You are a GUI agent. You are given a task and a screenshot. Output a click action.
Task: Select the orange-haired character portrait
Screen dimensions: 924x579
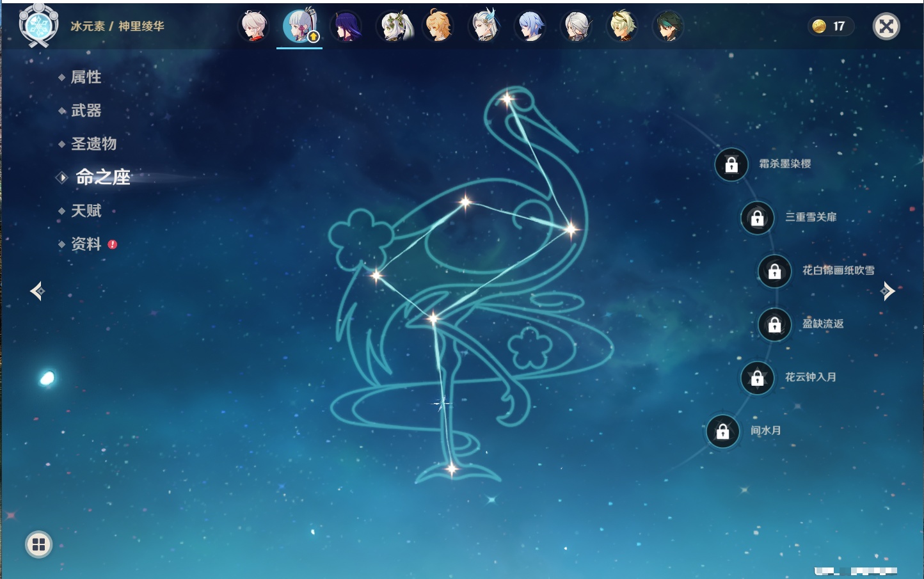pyautogui.click(x=438, y=26)
